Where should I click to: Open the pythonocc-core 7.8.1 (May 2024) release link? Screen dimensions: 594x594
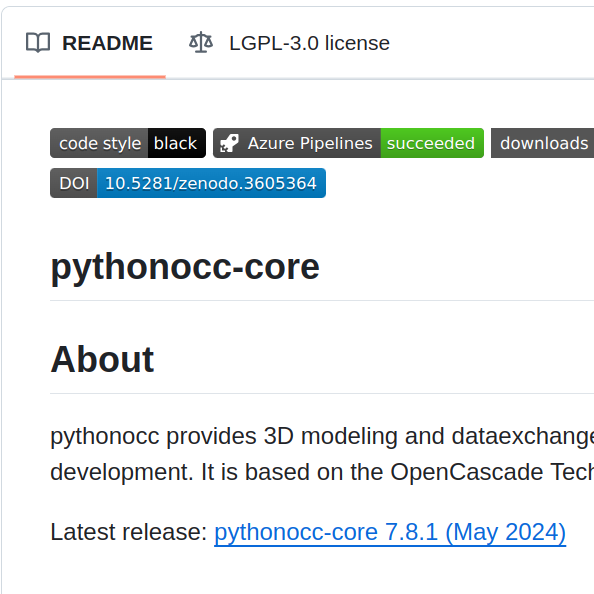click(390, 532)
